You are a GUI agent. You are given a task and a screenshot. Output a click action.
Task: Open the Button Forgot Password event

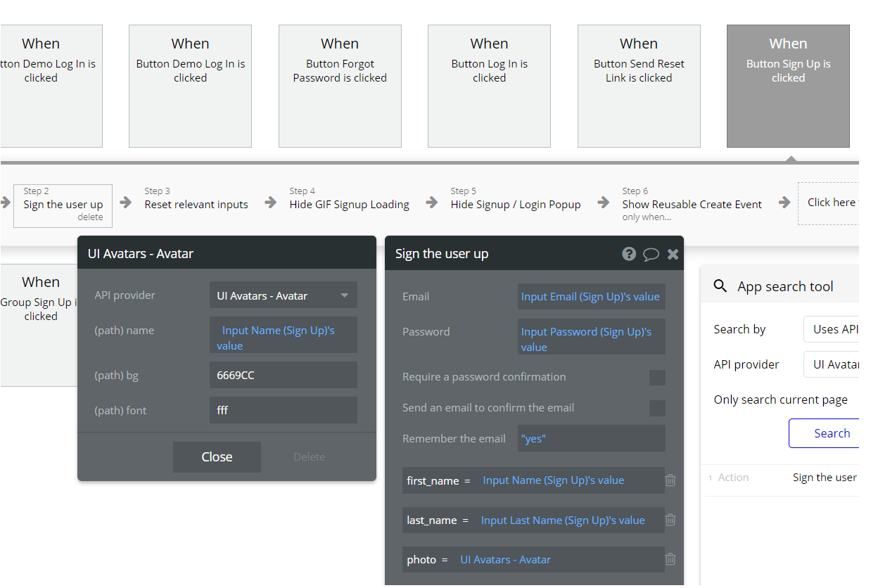[x=340, y=87]
